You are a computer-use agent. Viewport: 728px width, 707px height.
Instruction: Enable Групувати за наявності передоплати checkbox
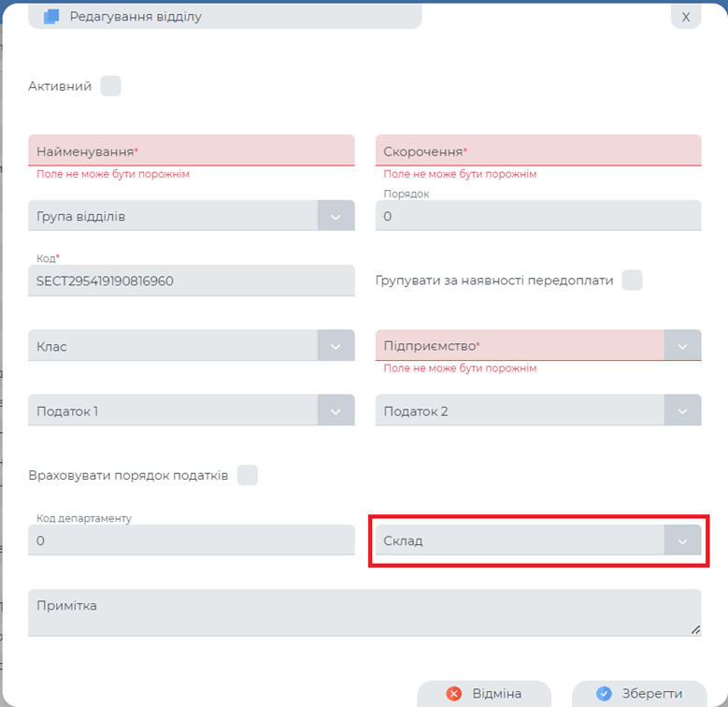click(633, 280)
